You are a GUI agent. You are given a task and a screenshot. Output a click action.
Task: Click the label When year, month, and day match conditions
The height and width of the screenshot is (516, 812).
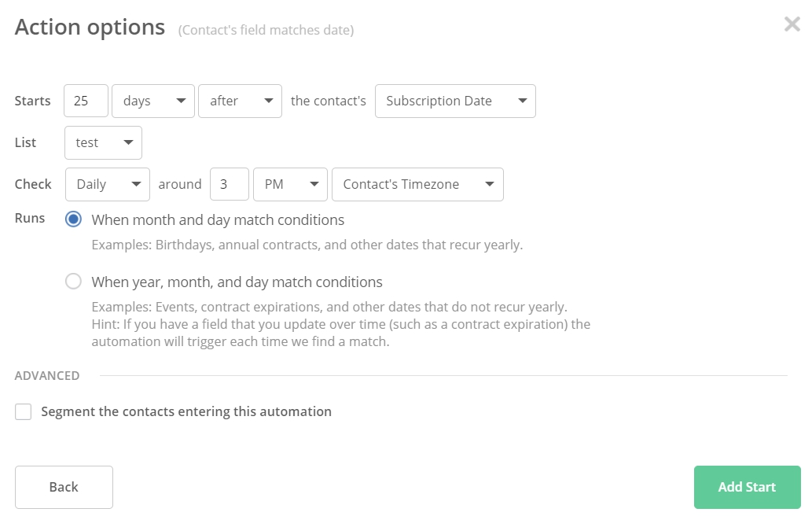(237, 282)
